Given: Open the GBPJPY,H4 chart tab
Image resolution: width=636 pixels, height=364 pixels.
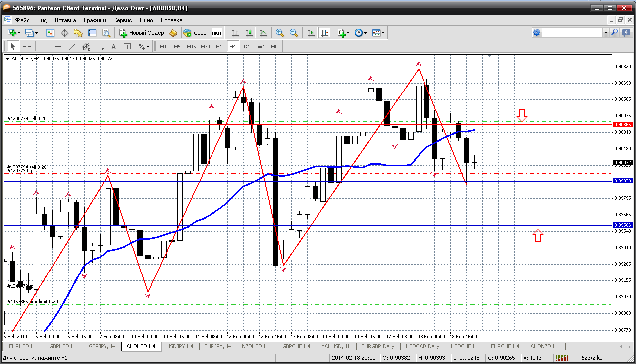Looking at the screenshot, I should [102, 346].
